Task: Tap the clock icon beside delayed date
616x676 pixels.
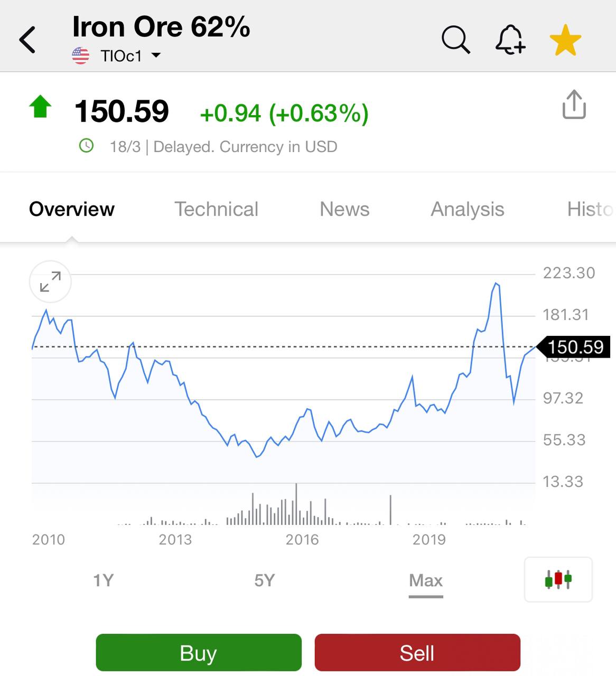Action: pyautogui.click(x=86, y=146)
